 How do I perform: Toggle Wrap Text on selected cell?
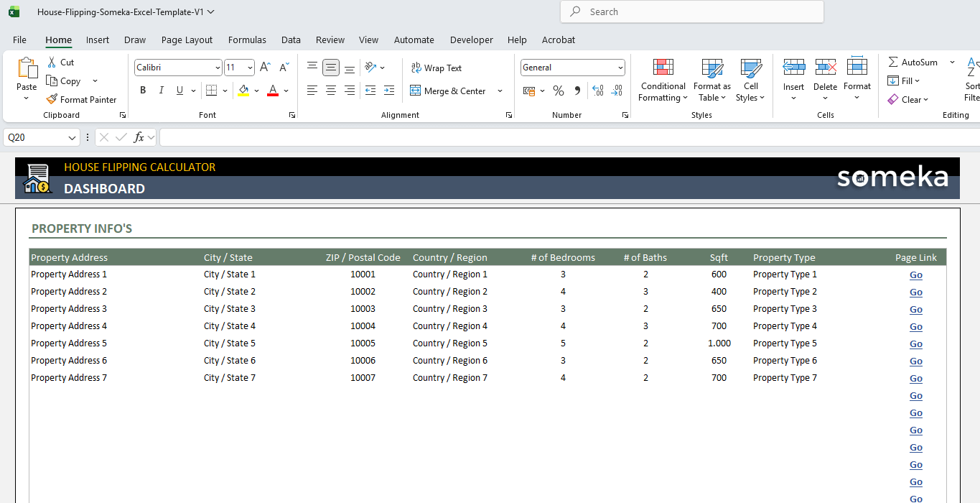click(436, 68)
